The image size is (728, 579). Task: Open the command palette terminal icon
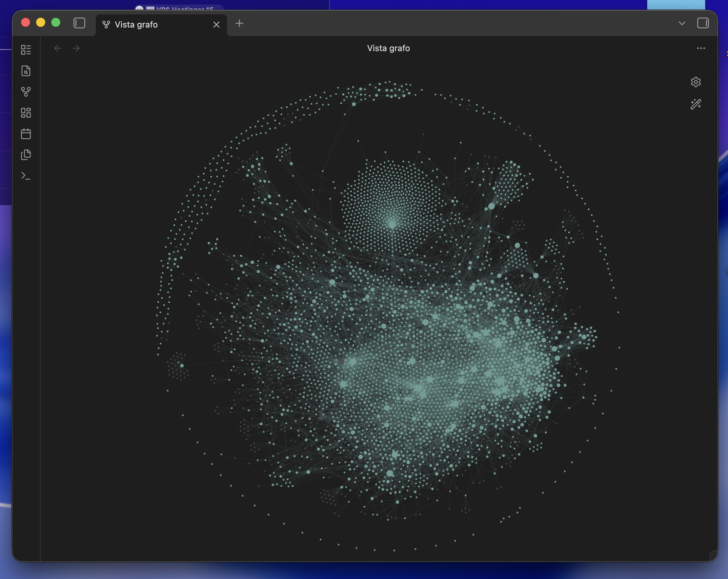point(26,175)
